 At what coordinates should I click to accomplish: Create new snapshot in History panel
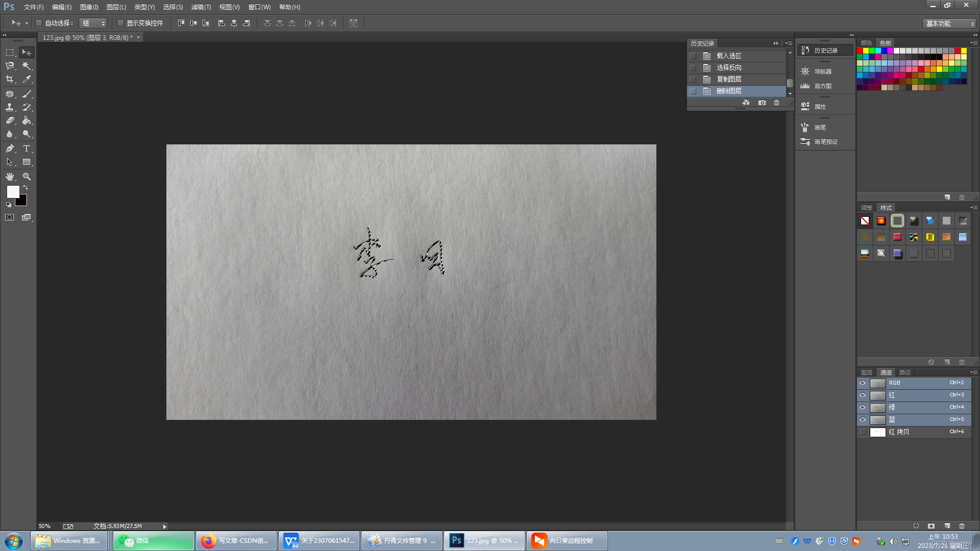(x=762, y=103)
